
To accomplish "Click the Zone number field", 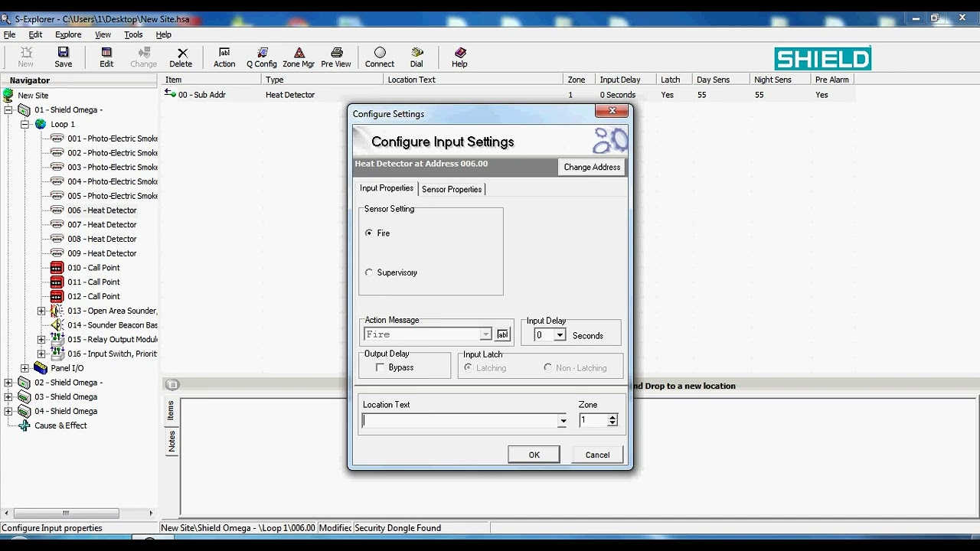I will pyautogui.click(x=593, y=420).
